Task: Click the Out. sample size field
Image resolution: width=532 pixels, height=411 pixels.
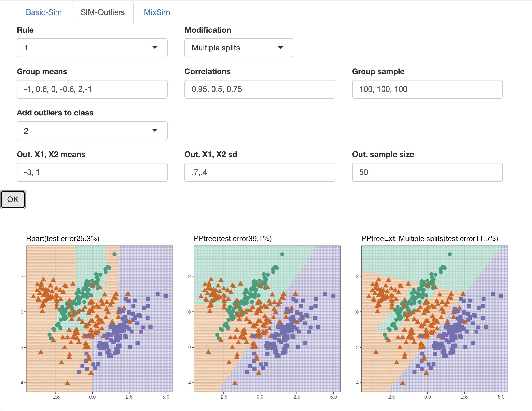Action: tap(427, 172)
